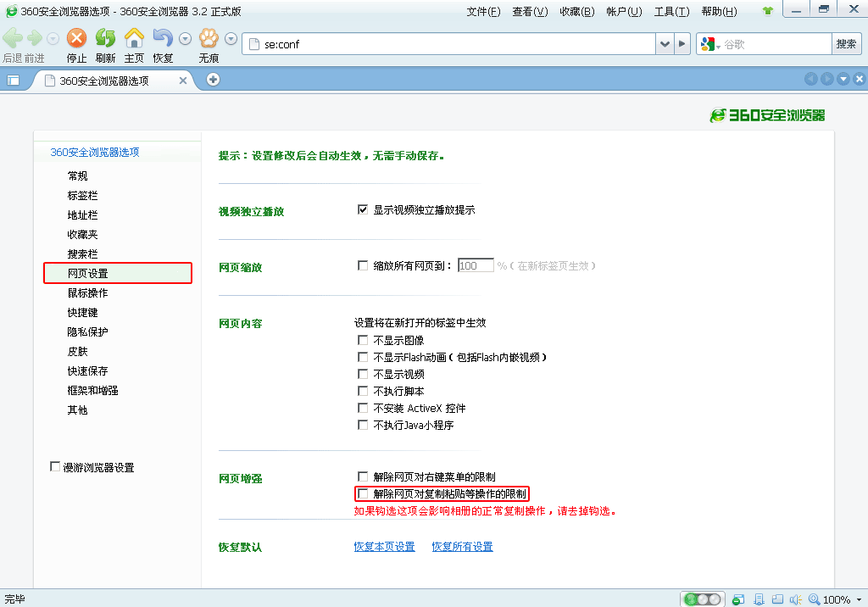Open the 工具(T) menu
Screen dimensions: 868x607
point(671,12)
